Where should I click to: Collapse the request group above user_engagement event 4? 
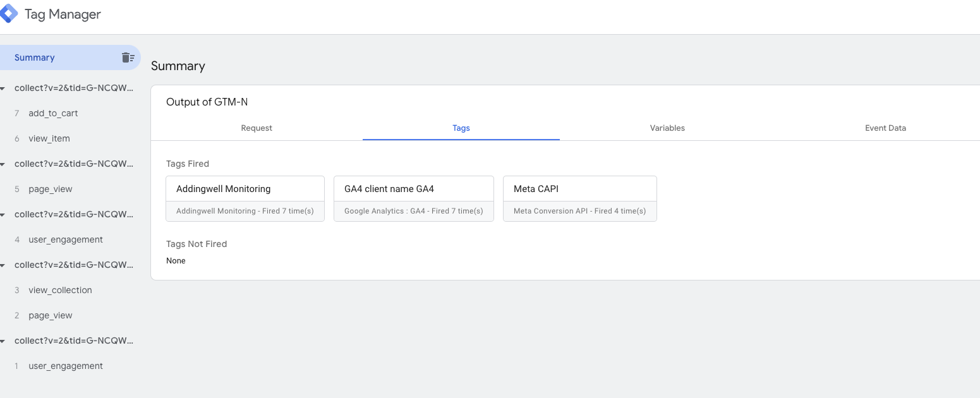[x=3, y=215]
